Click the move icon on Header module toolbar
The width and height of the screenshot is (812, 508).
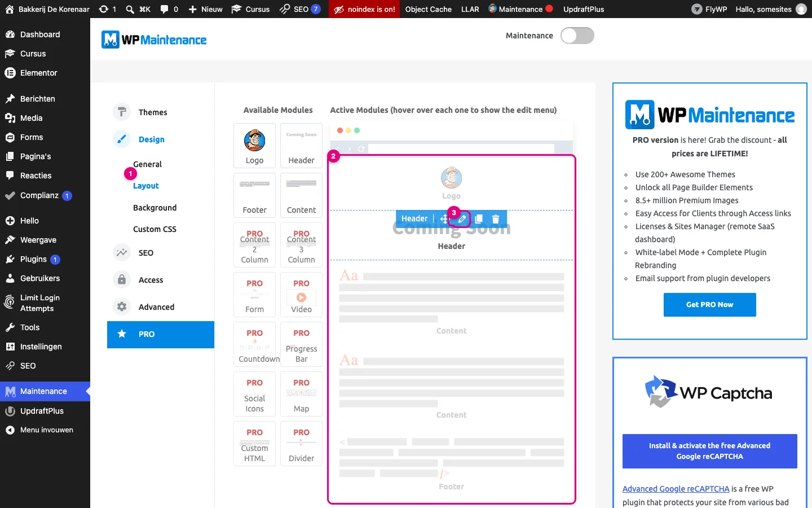pos(444,219)
